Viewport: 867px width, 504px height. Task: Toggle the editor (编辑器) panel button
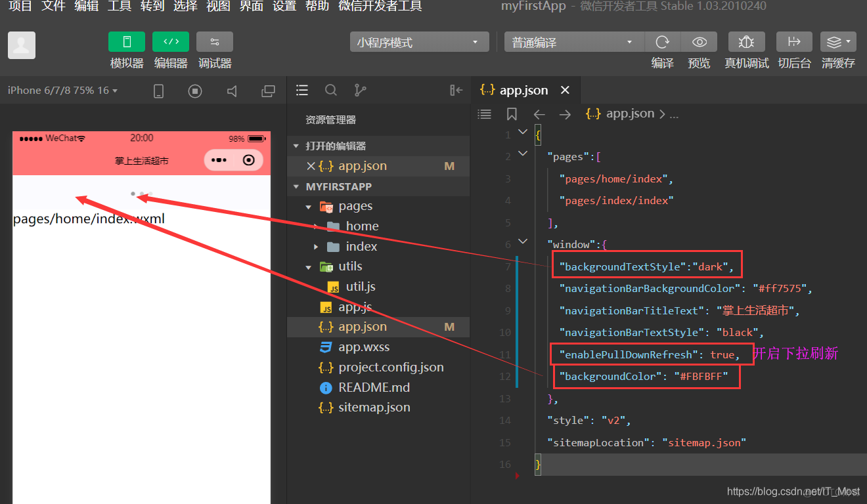click(x=171, y=42)
